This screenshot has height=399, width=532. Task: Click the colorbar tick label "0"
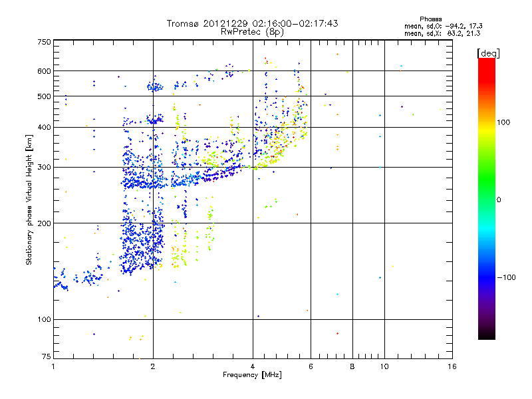499,199
